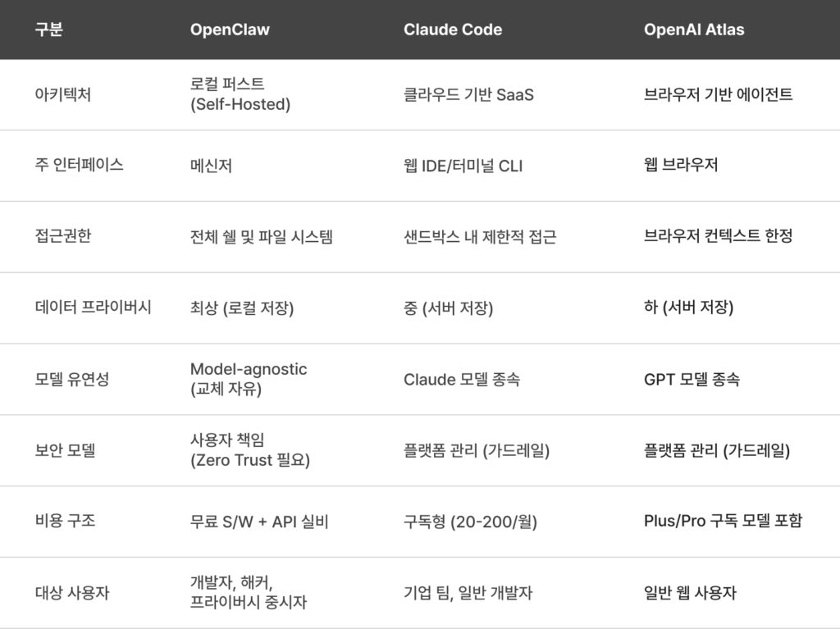Screen dimensions: 840x629
Task: Select the 보안 모델 row label
Action: click(x=65, y=450)
